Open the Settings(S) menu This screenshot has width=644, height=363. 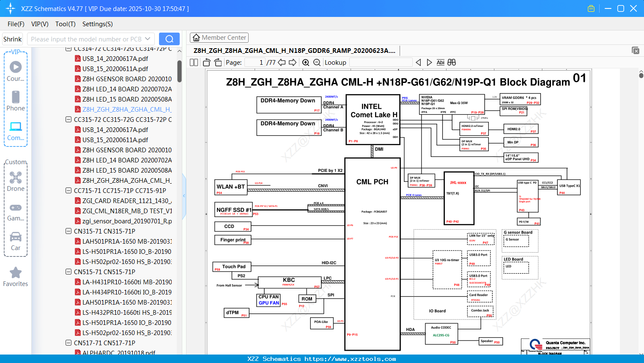click(98, 24)
